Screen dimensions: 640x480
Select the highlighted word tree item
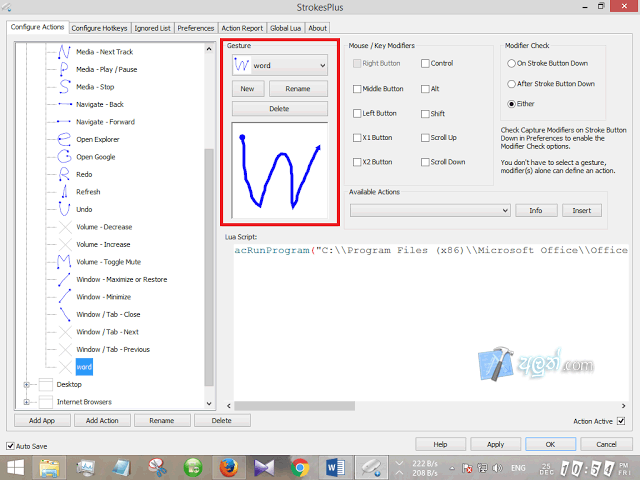click(x=84, y=367)
